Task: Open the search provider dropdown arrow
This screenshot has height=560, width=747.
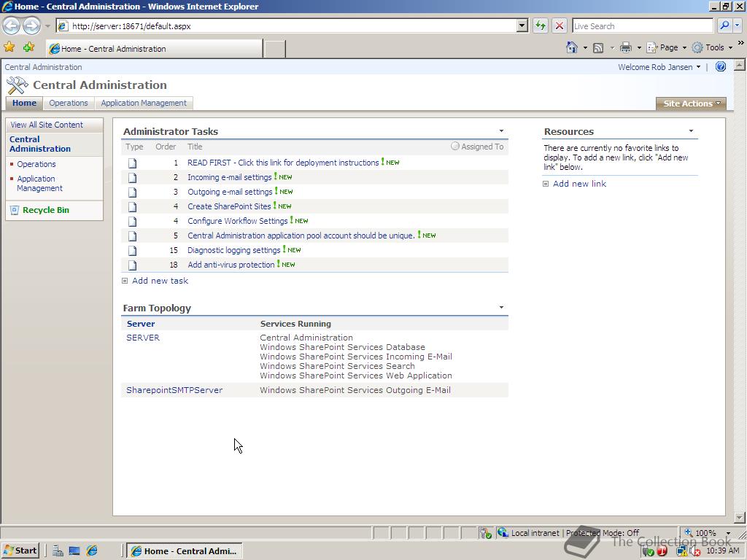Action: click(738, 26)
